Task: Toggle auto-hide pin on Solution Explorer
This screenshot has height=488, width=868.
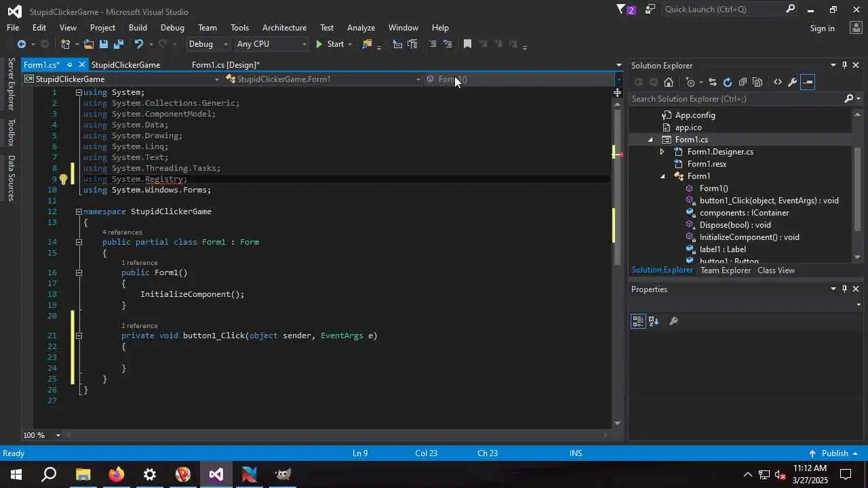Action: point(844,65)
